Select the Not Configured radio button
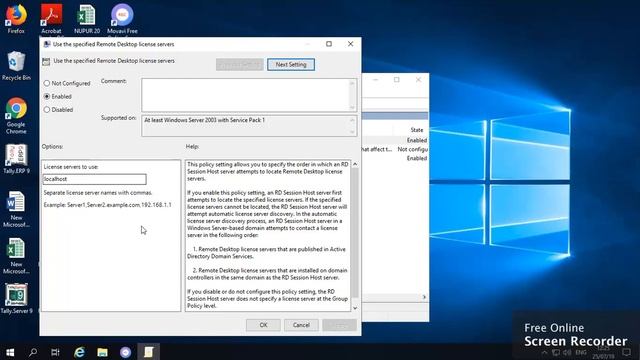The height and width of the screenshot is (360, 640). point(47,83)
